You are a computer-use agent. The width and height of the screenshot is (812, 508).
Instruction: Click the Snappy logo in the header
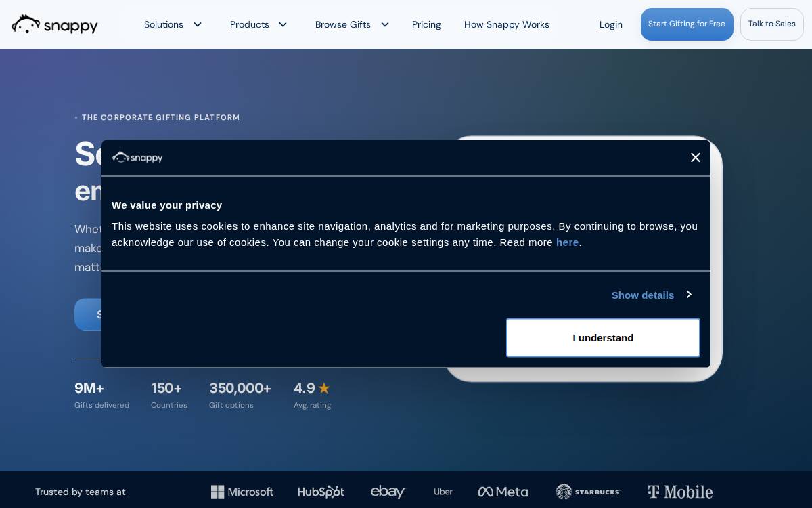[x=55, y=24]
